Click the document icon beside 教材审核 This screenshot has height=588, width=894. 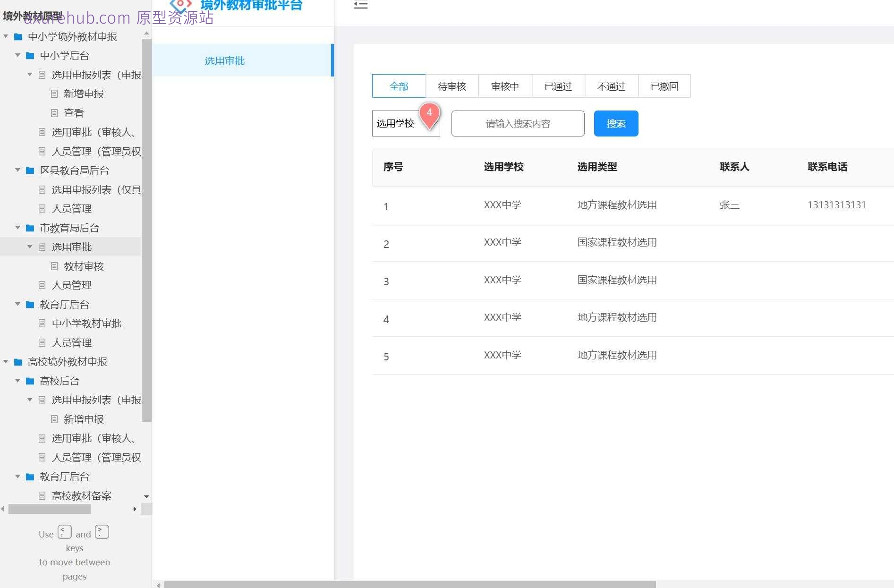54,266
